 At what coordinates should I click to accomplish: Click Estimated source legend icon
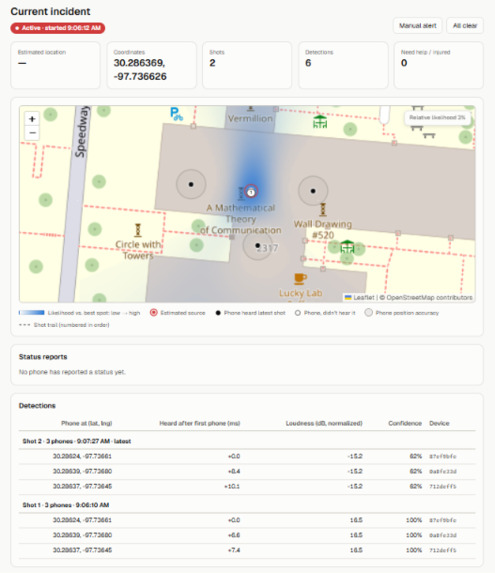(x=154, y=313)
